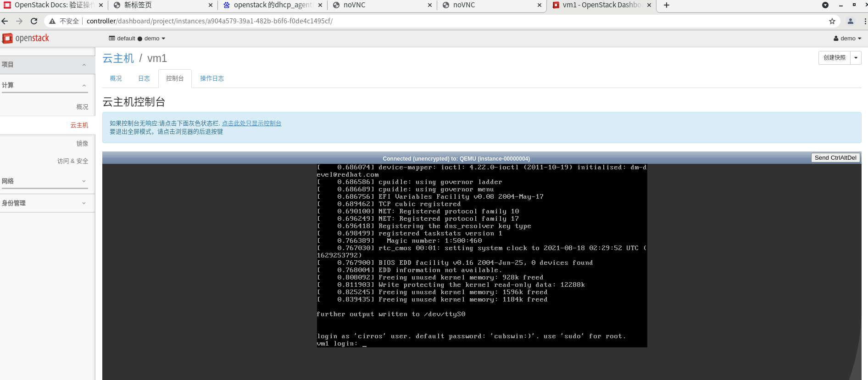Click the OpenStack logo icon

7,38
